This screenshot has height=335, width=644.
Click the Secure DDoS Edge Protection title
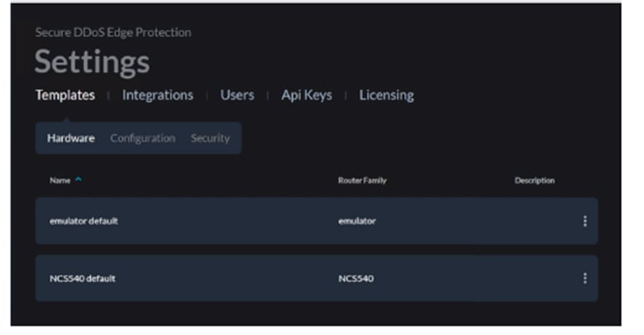[112, 33]
